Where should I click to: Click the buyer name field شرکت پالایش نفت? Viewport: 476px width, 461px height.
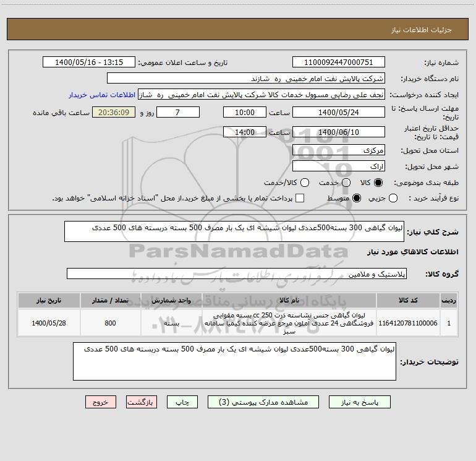(246, 78)
